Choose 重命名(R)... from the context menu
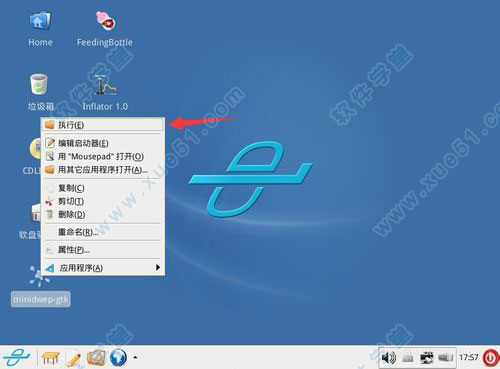 coord(103,232)
